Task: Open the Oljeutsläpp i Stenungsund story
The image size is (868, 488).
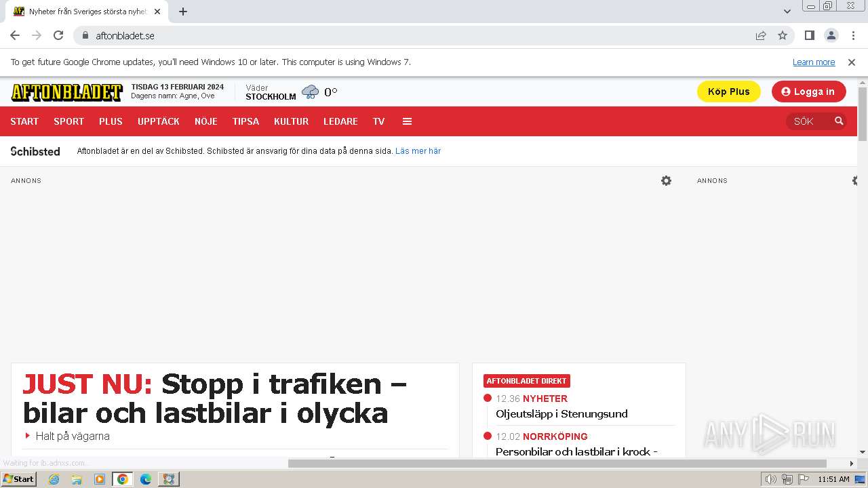Action: coord(561,413)
